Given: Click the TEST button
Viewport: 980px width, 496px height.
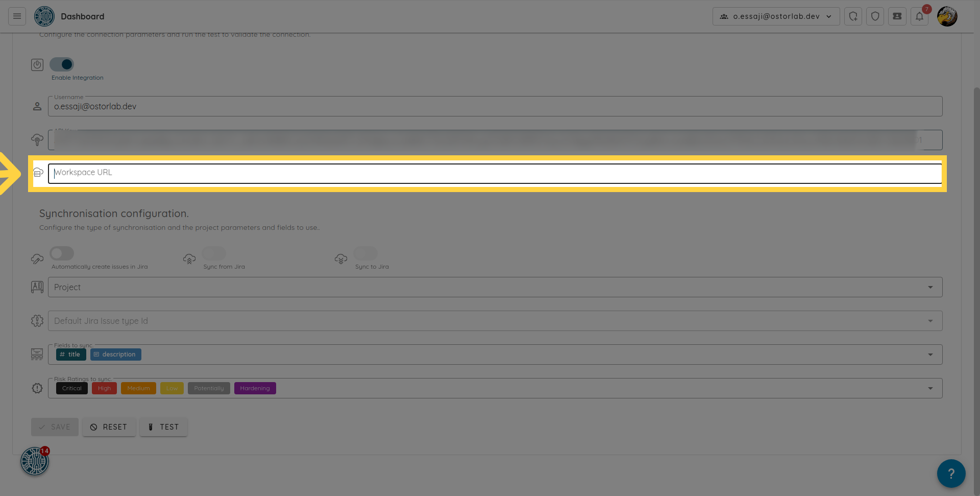Looking at the screenshot, I should click(163, 427).
